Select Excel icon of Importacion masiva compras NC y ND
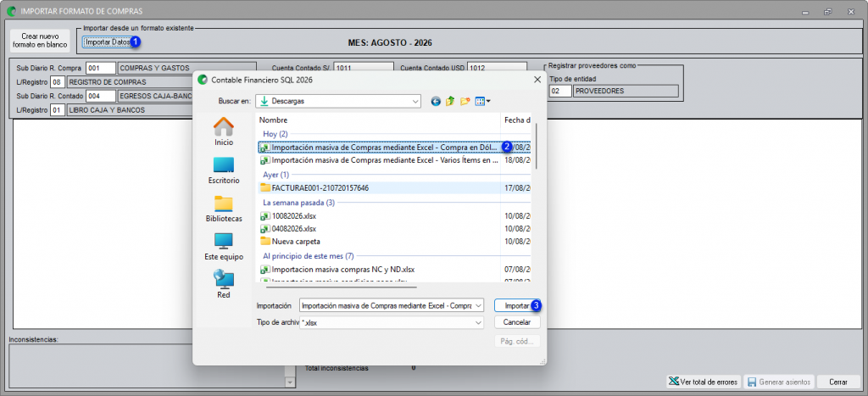 point(265,270)
